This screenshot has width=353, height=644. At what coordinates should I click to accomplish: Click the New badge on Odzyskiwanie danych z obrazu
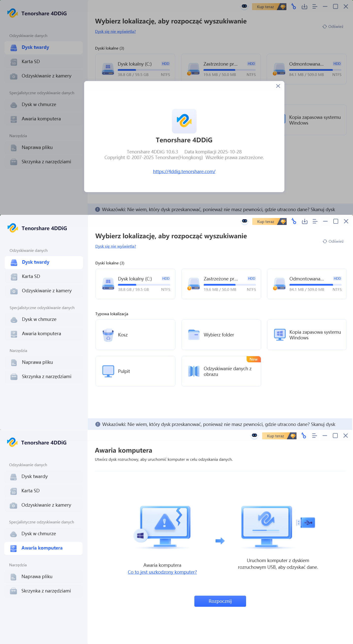click(253, 359)
